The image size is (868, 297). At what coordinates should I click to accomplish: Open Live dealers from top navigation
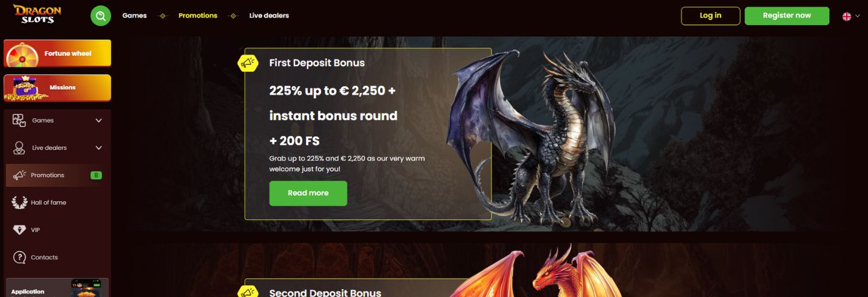pyautogui.click(x=269, y=16)
